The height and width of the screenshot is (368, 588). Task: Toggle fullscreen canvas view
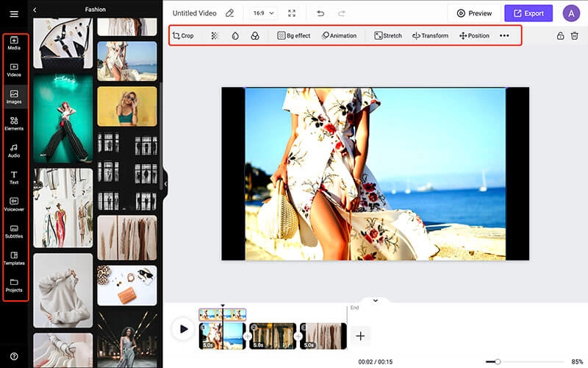point(292,13)
